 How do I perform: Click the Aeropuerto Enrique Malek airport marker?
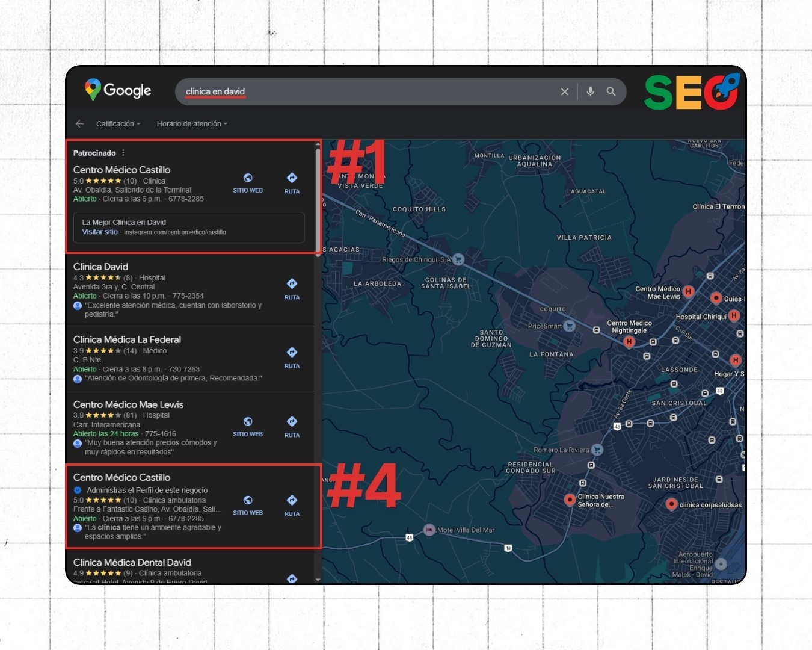(721, 564)
